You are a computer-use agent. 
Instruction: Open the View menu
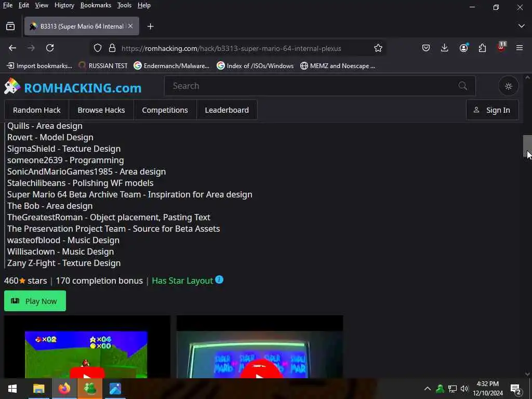coord(42,5)
